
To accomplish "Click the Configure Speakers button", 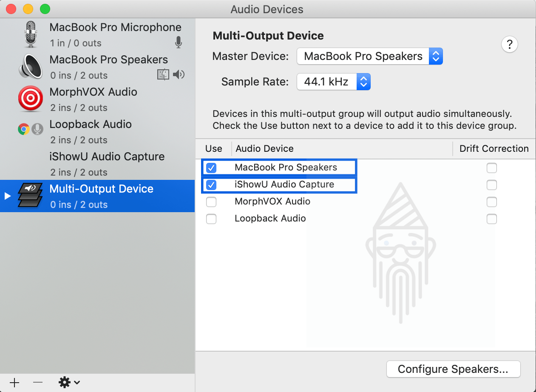I will [x=454, y=369].
